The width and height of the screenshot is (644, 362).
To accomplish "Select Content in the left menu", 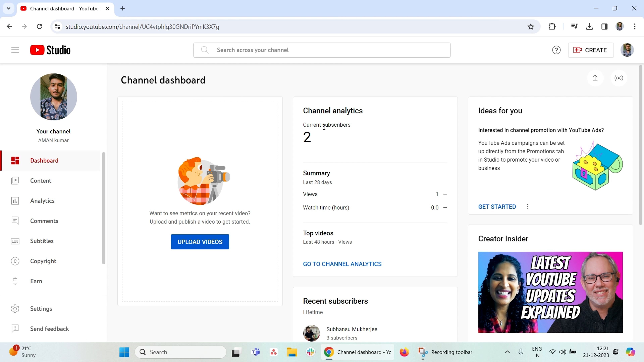I will pos(40,181).
